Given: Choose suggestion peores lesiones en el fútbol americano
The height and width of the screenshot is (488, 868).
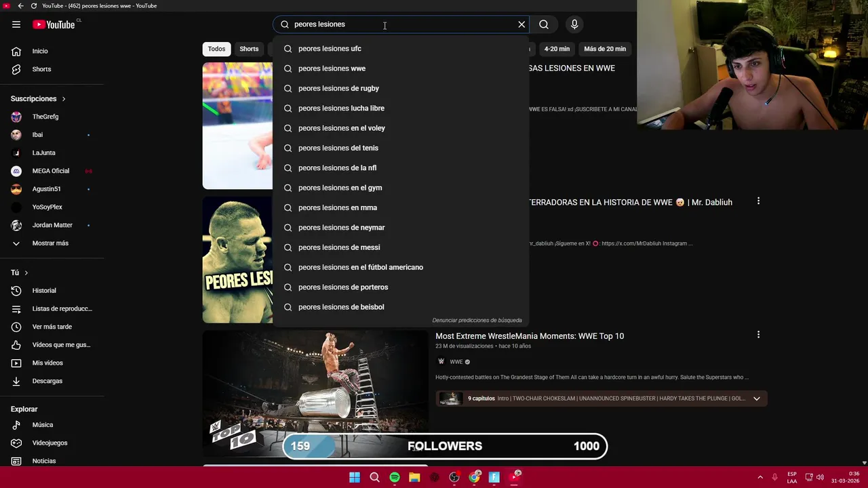Looking at the screenshot, I should tap(401, 267).
